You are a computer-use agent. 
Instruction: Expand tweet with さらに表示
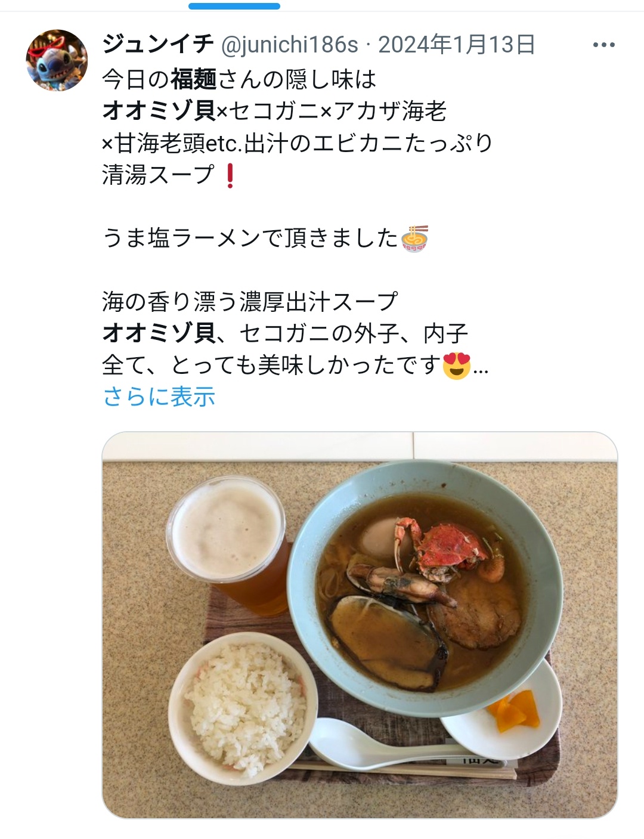159,397
